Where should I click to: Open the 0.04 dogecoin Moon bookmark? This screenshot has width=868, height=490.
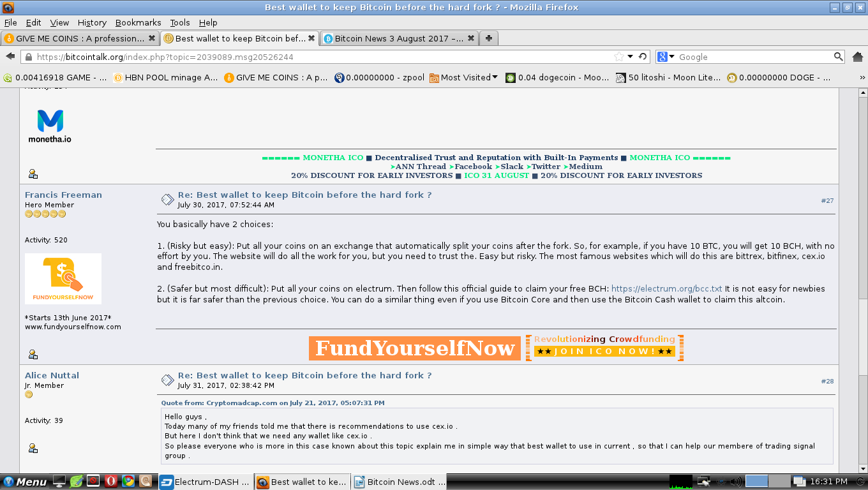pos(557,77)
